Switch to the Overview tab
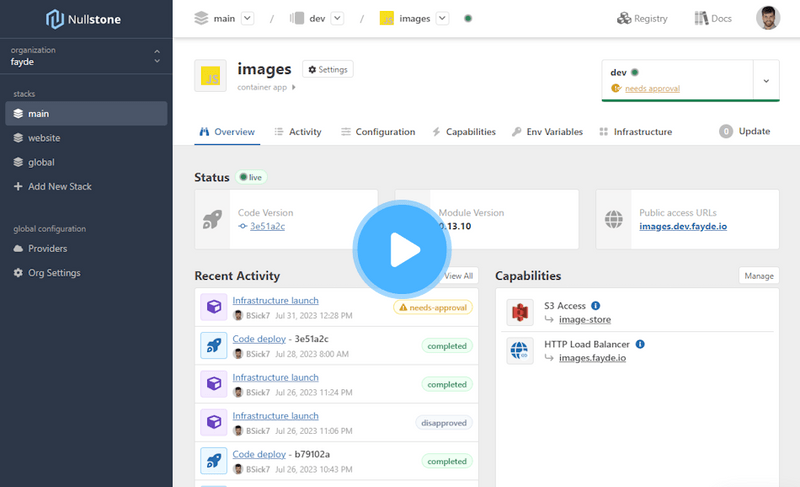 (227, 132)
